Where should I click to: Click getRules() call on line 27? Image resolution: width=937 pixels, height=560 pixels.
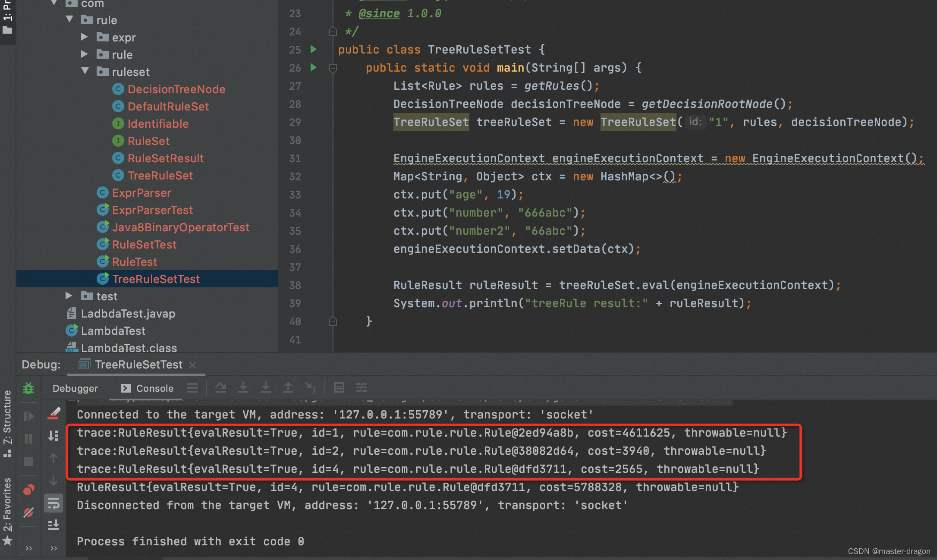(x=558, y=86)
